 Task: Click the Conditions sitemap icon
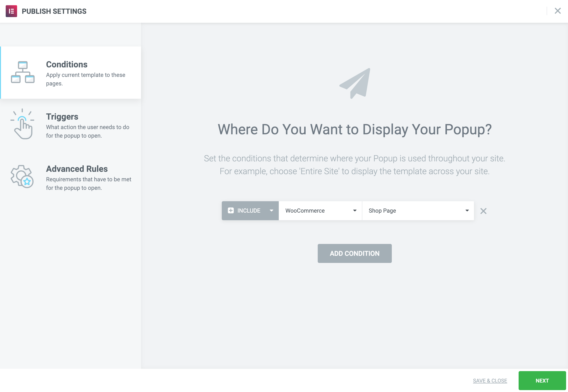pyautogui.click(x=23, y=72)
